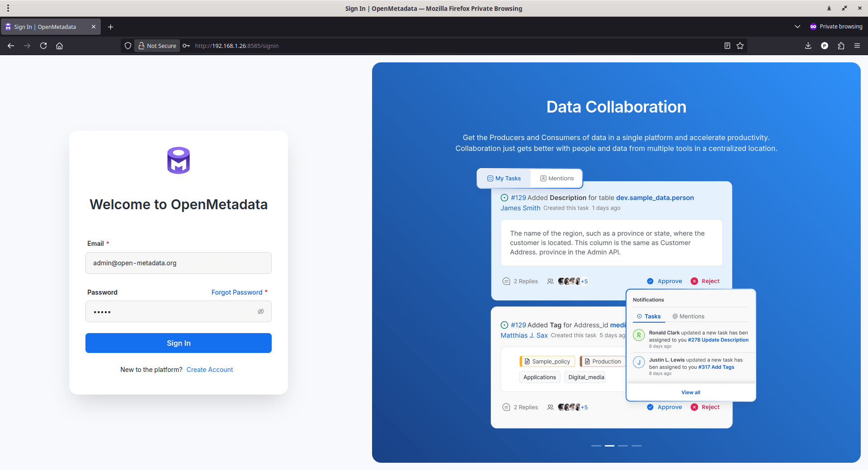The image size is (868, 470).
Task: Open a new browser tab
Action: [x=110, y=27]
